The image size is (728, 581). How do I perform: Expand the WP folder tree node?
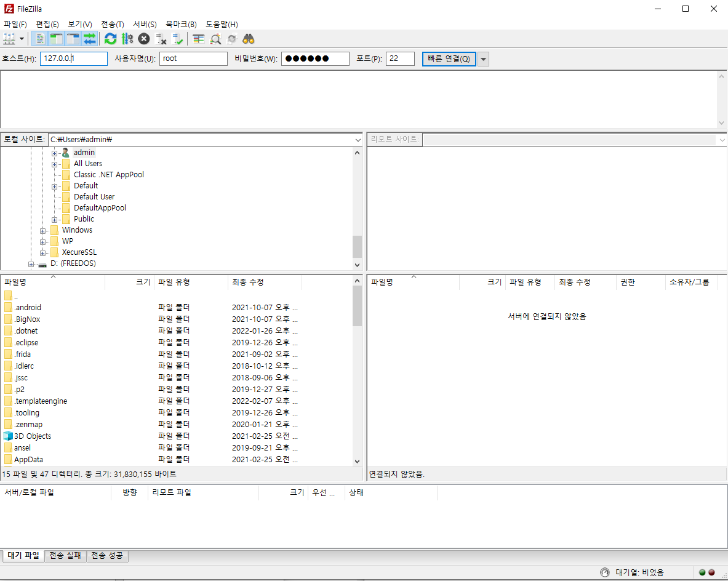pyautogui.click(x=42, y=242)
